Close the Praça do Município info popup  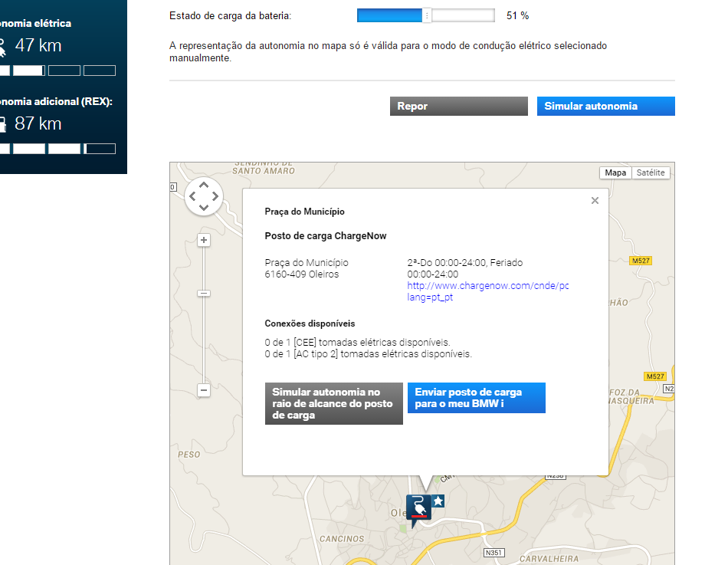[595, 200]
